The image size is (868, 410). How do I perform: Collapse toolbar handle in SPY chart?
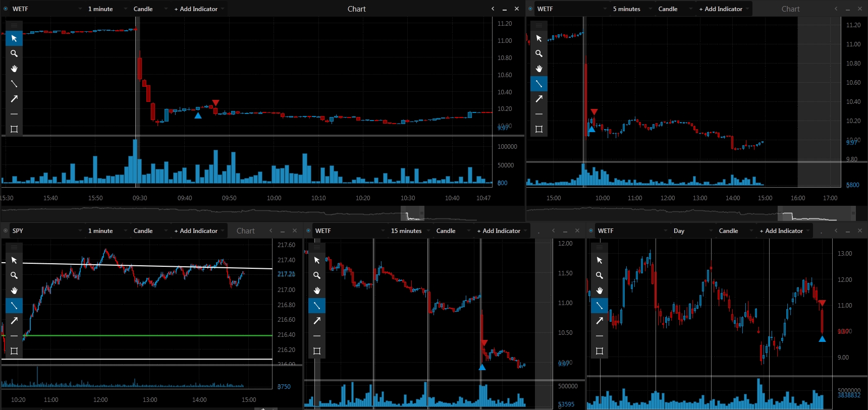click(x=14, y=247)
